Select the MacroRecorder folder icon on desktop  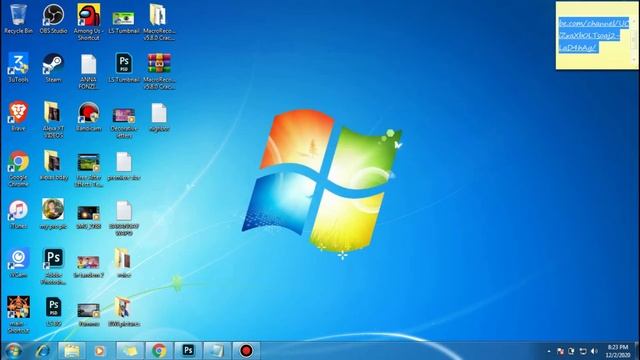coord(159,22)
